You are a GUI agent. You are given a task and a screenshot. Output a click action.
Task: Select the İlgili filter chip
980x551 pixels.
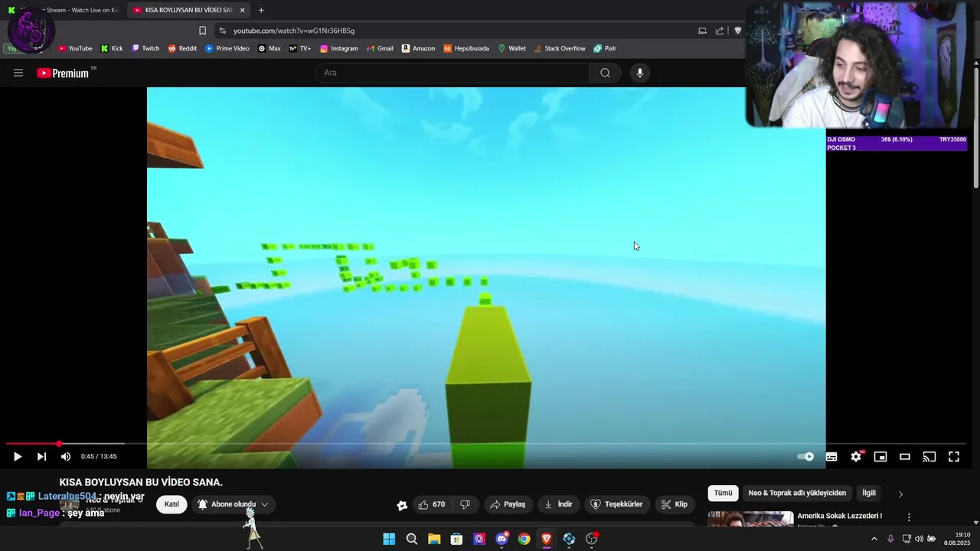coord(869,493)
